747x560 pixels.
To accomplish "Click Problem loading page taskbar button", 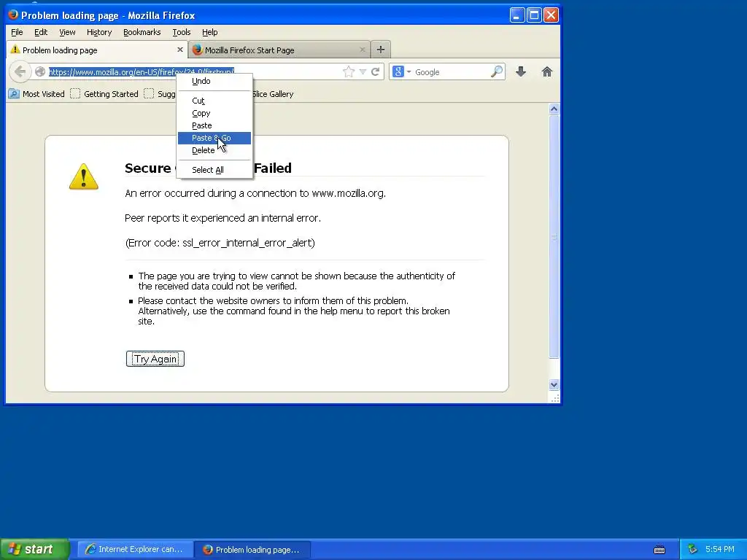I will pos(252,549).
